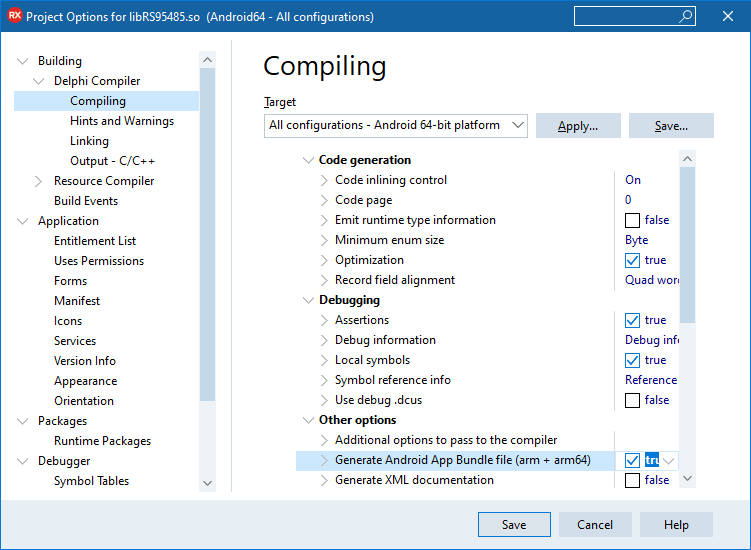The image size is (751, 550).
Task: Click the Cancel button
Action: click(595, 525)
